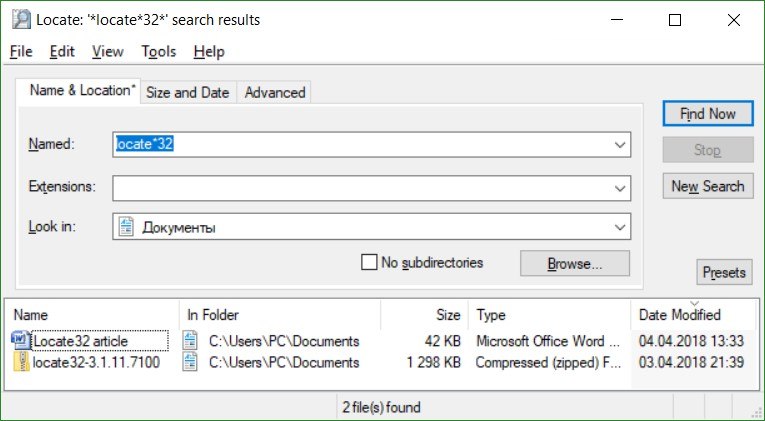Click the zip folder icon of locate32-3.1.11.7100
The height and width of the screenshot is (421, 765).
click(21, 362)
